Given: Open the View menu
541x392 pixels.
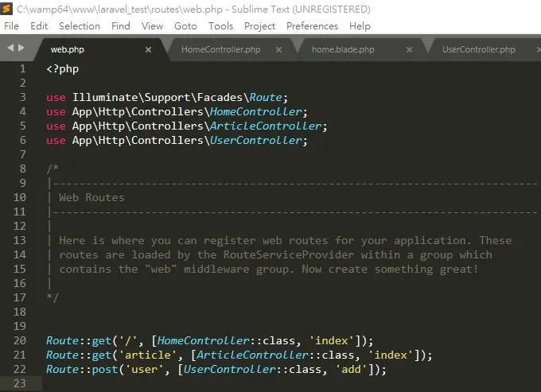Looking at the screenshot, I should (x=152, y=26).
